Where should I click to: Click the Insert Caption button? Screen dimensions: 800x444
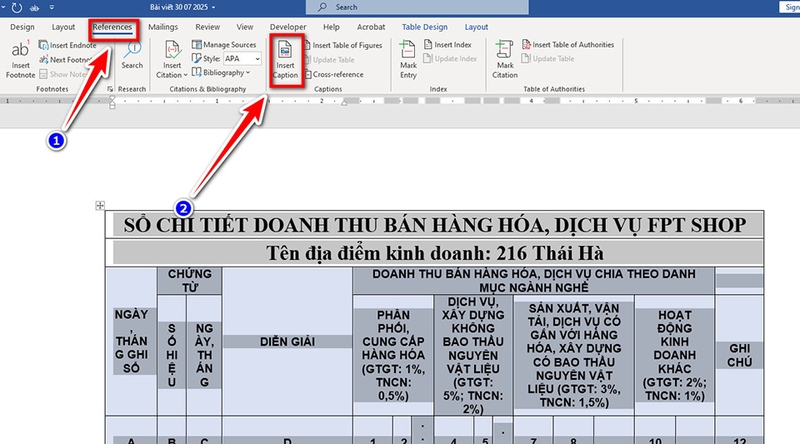click(x=285, y=60)
